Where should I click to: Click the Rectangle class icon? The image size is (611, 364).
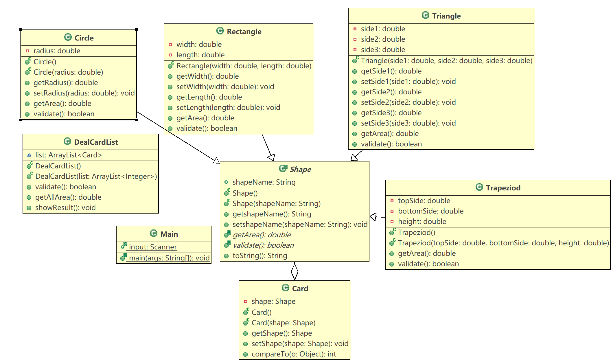click(x=220, y=31)
